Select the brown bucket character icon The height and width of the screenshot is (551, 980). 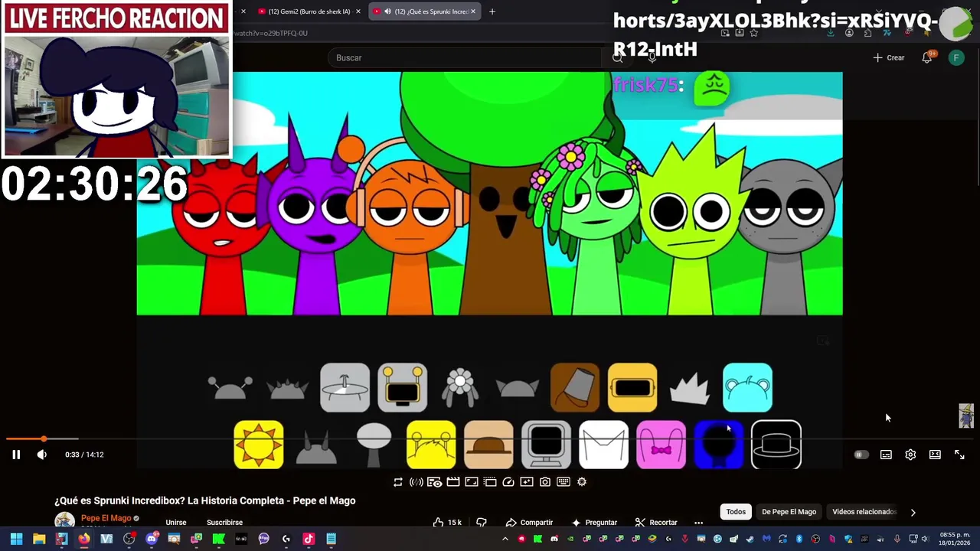(x=575, y=387)
